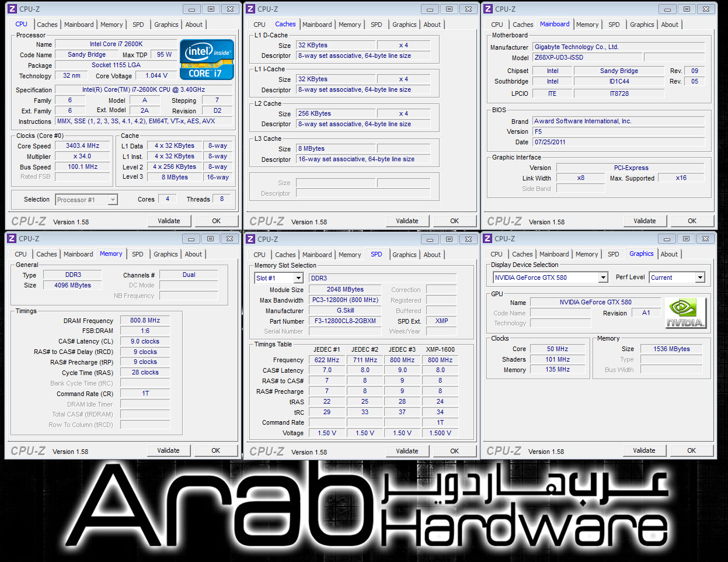Click the Link Width value x8
The image size is (728, 562).
click(x=581, y=178)
